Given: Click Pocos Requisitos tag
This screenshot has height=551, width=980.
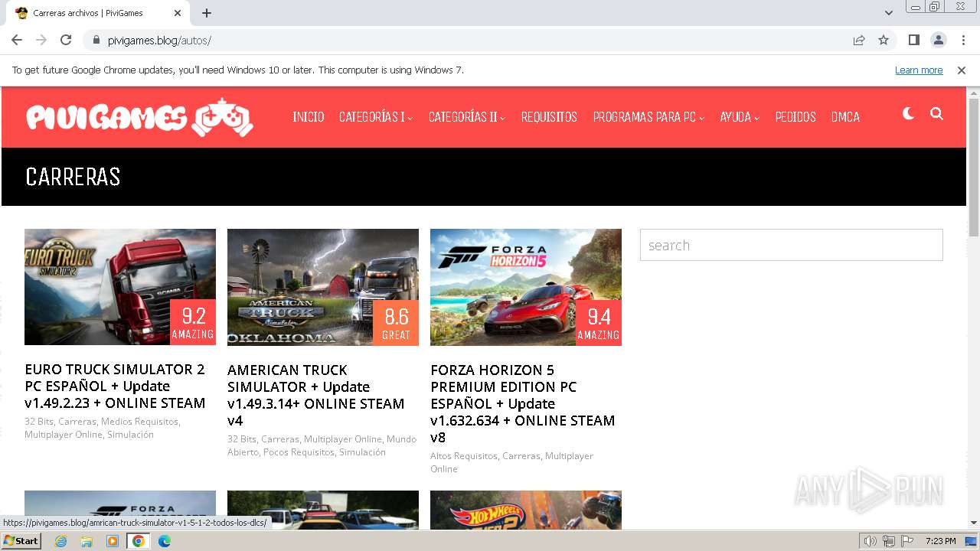Looking at the screenshot, I should point(299,452).
